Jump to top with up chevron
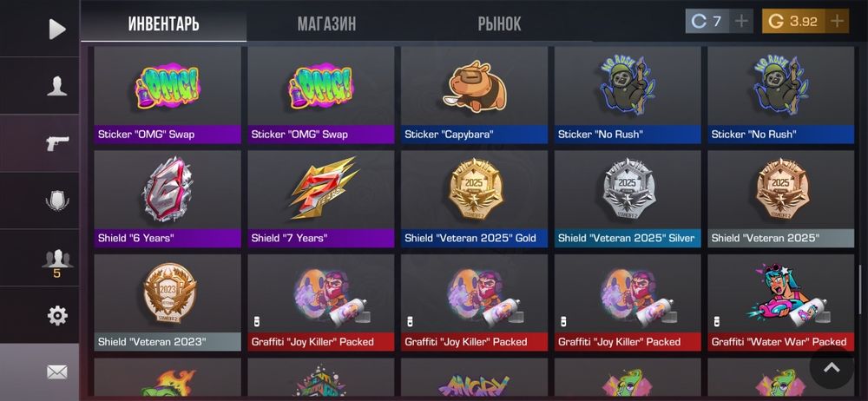Screen dimensions: 868x401 (x=832, y=368)
